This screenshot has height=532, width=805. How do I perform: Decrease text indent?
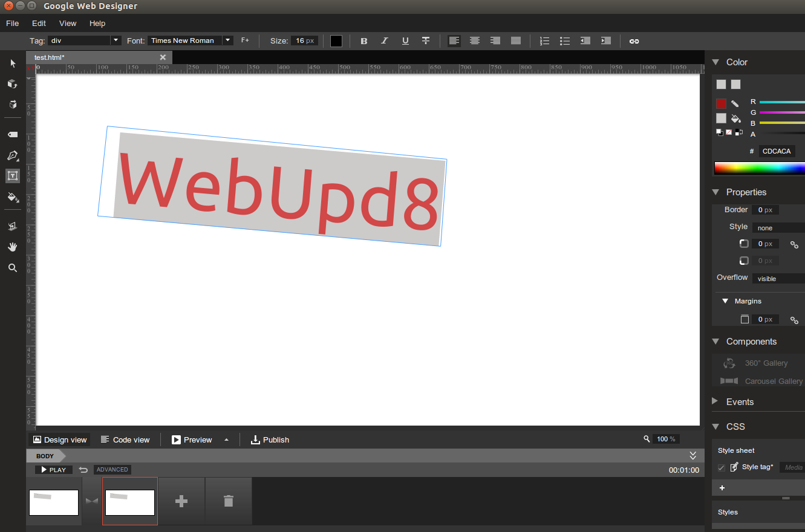[585, 41]
